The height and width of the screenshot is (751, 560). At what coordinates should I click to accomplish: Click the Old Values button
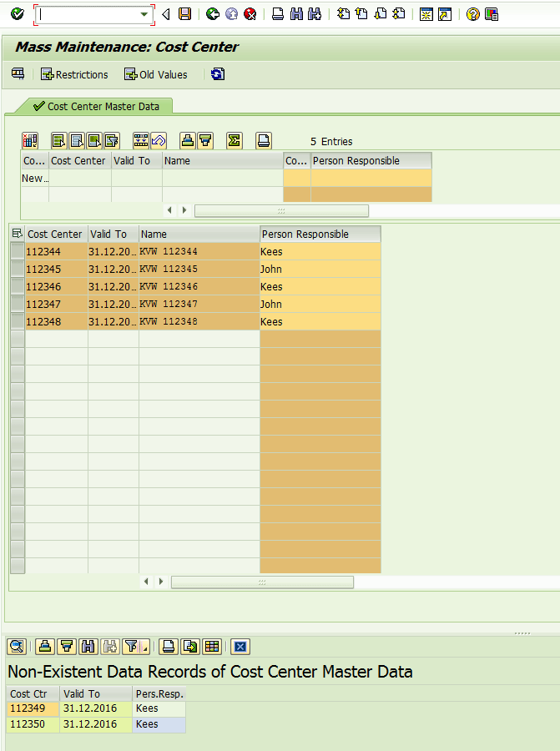pos(155,74)
